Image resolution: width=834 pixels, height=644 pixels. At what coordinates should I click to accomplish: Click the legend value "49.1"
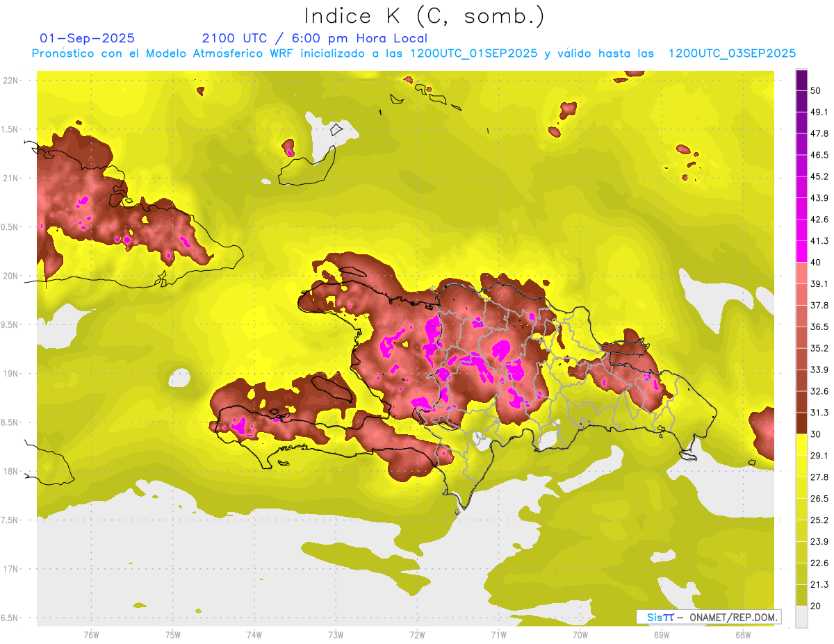pyautogui.click(x=819, y=112)
